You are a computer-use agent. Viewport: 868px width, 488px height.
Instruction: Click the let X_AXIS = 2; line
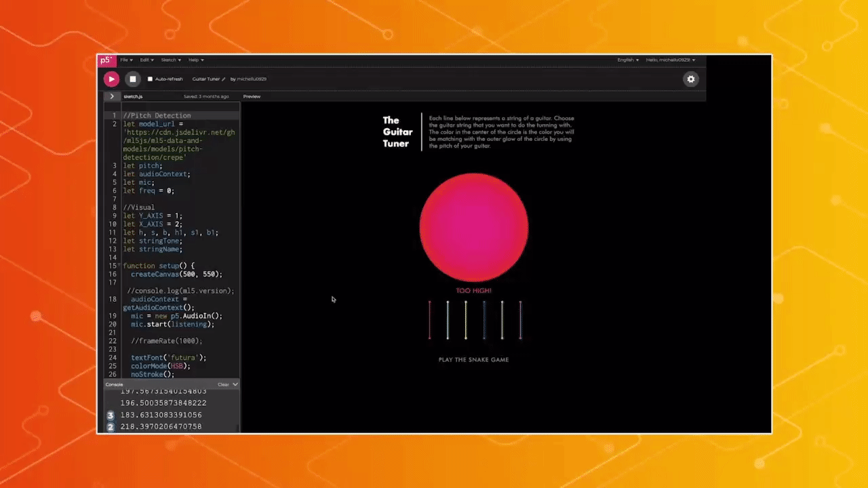153,224
